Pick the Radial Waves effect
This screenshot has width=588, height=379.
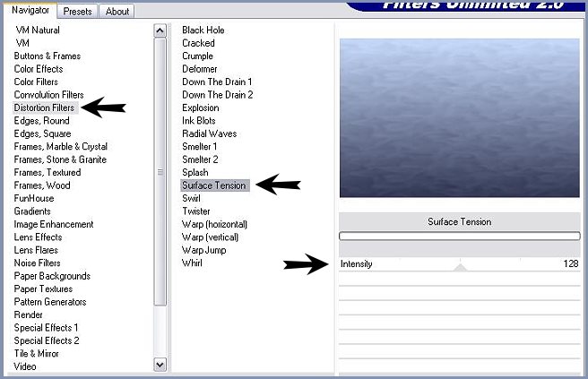coord(209,134)
